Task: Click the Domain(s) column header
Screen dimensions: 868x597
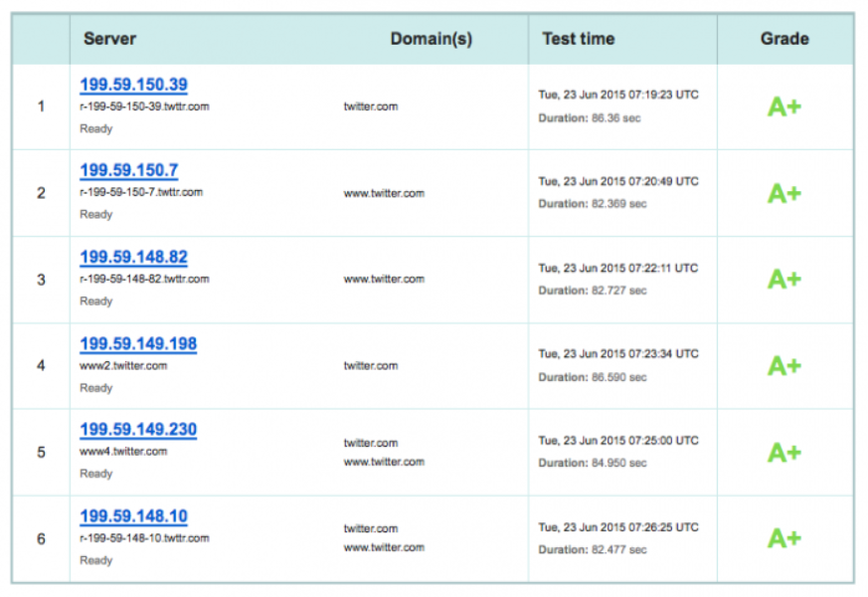Action: coord(432,39)
